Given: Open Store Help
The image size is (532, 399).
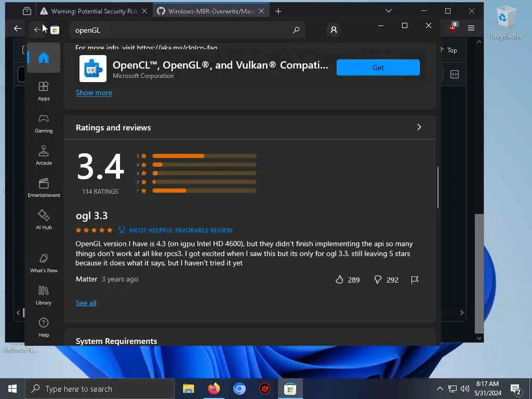Looking at the screenshot, I should click(x=44, y=327).
